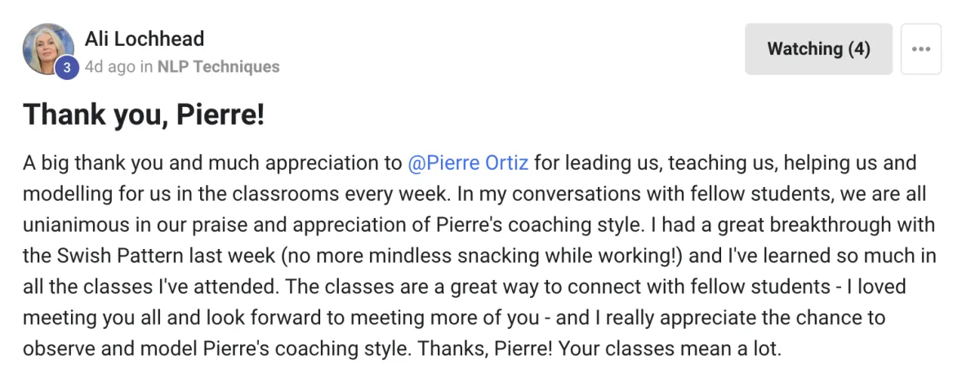Image resolution: width=980 pixels, height=378 pixels.
Task: Click the @Pierre Ortiz mention link
Action: pyautogui.click(x=468, y=162)
